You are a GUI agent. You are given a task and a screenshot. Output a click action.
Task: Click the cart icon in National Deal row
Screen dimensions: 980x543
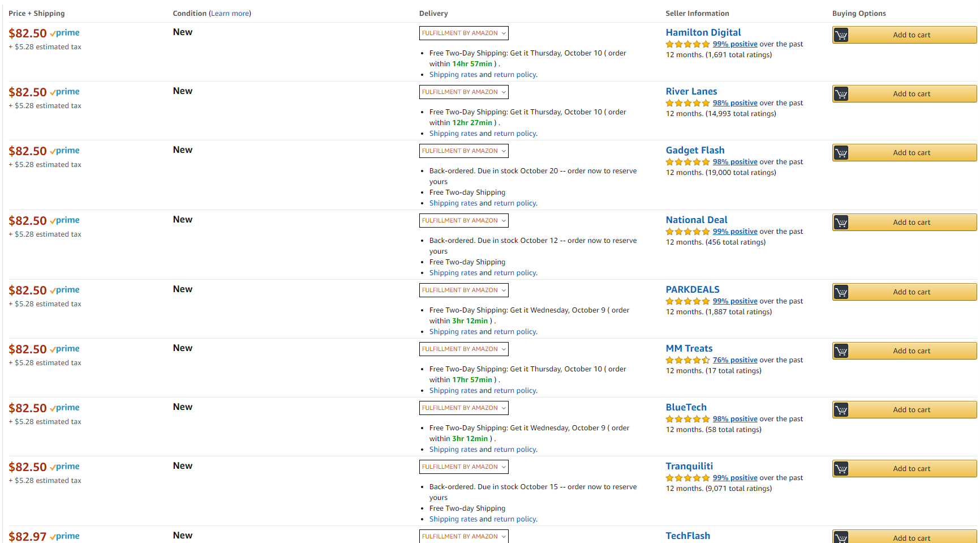tap(841, 223)
